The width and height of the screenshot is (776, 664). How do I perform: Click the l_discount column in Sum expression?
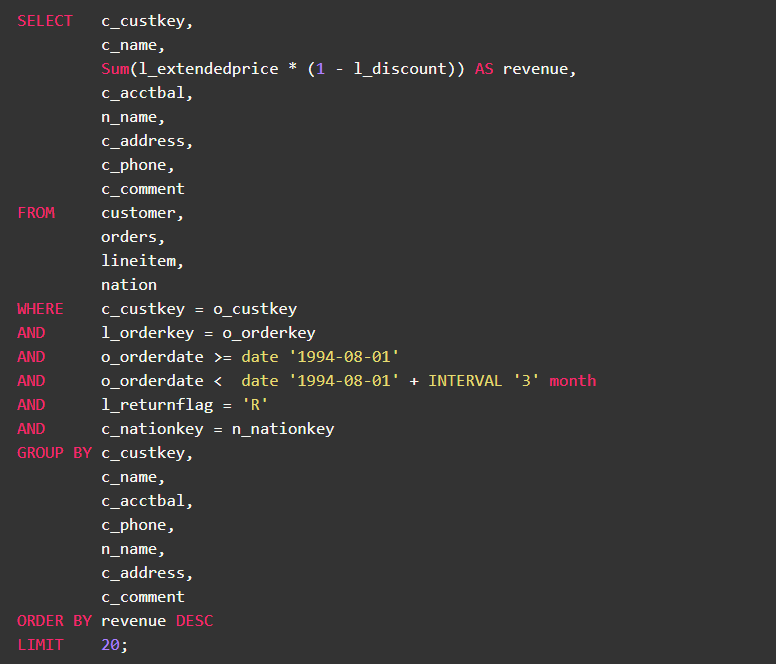[x=400, y=69]
